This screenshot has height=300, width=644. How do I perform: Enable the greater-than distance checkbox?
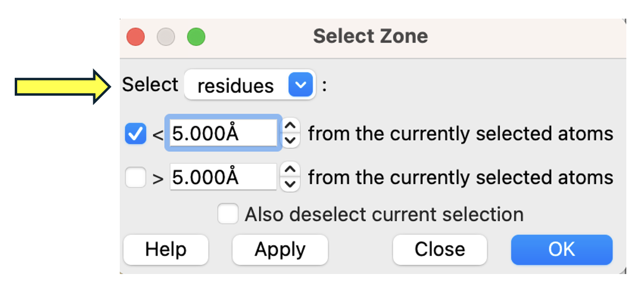click(x=135, y=177)
